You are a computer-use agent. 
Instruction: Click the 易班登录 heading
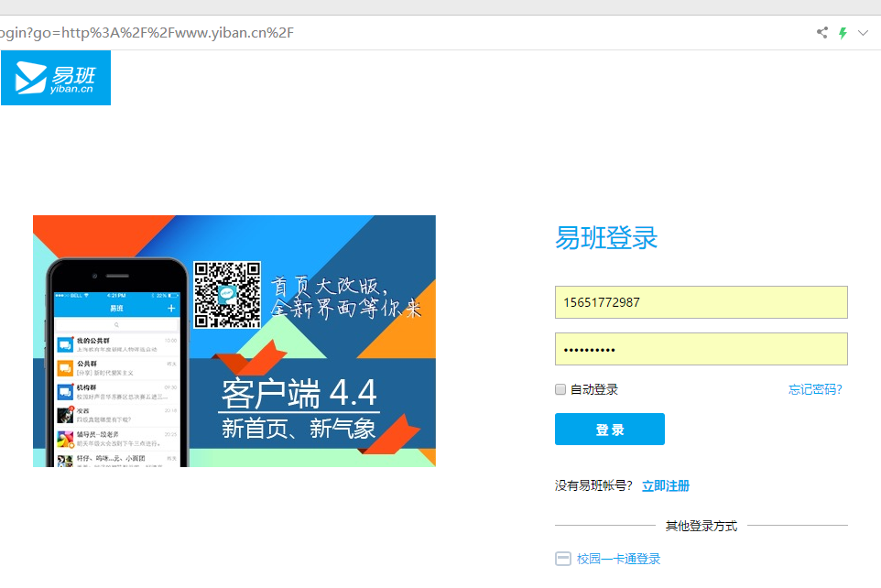click(606, 238)
